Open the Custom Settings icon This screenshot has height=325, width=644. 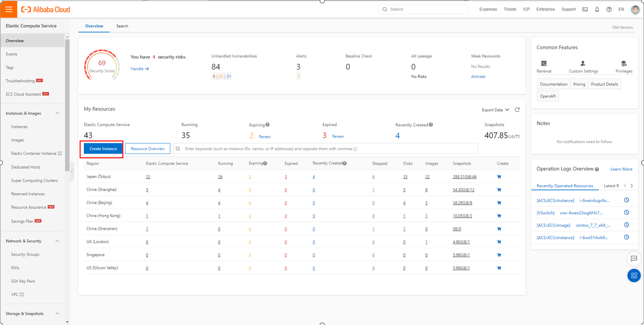click(x=583, y=63)
